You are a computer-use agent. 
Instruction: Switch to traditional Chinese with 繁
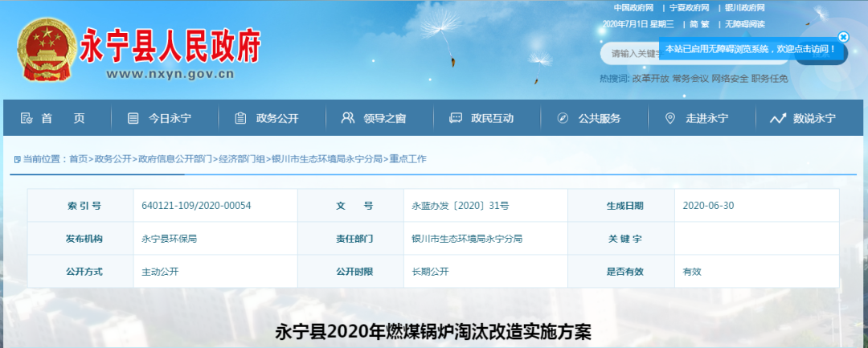click(x=705, y=24)
